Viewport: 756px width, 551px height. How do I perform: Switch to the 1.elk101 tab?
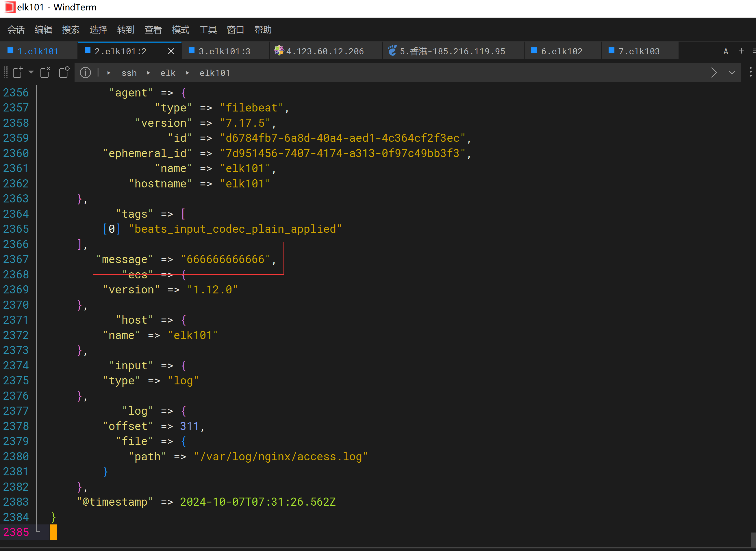point(38,51)
